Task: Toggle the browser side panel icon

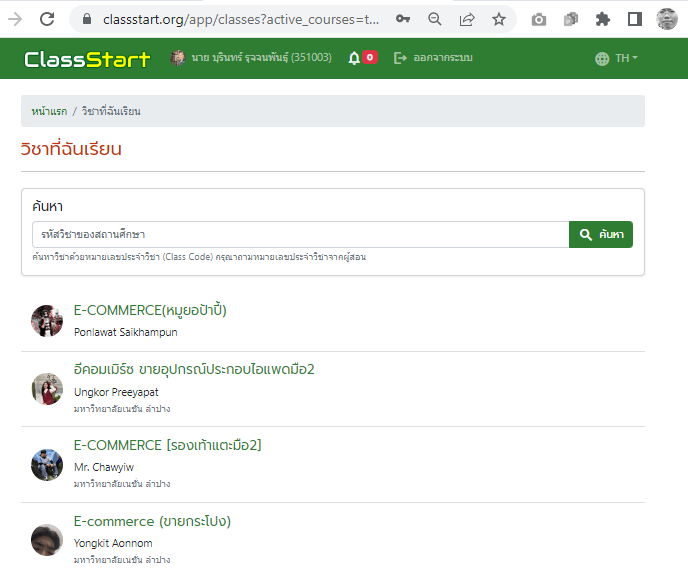Action: point(635,19)
